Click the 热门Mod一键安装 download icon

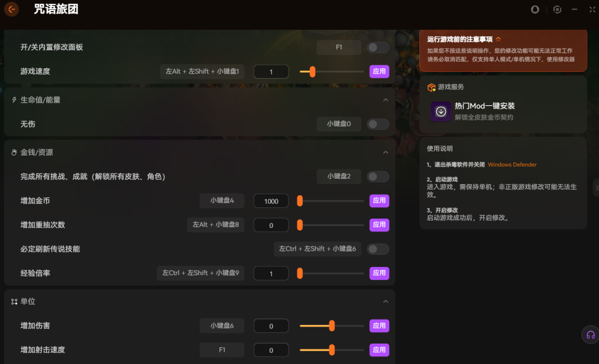(441, 111)
